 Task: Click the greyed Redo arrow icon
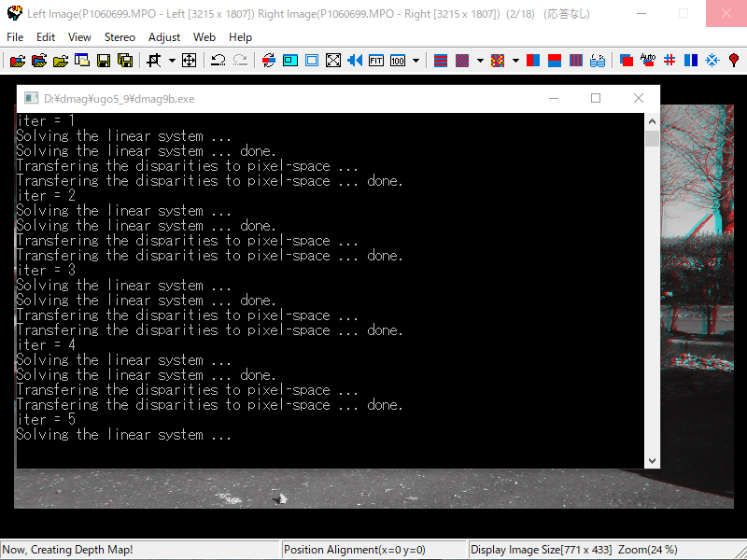tap(240, 61)
